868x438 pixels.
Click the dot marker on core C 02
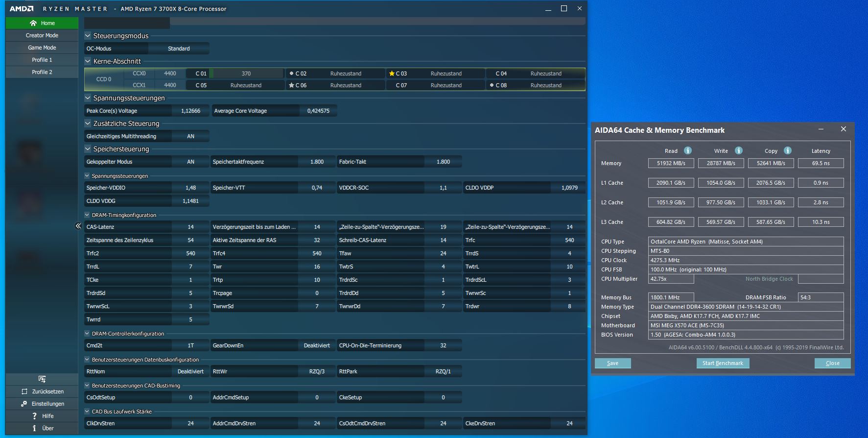pos(291,73)
